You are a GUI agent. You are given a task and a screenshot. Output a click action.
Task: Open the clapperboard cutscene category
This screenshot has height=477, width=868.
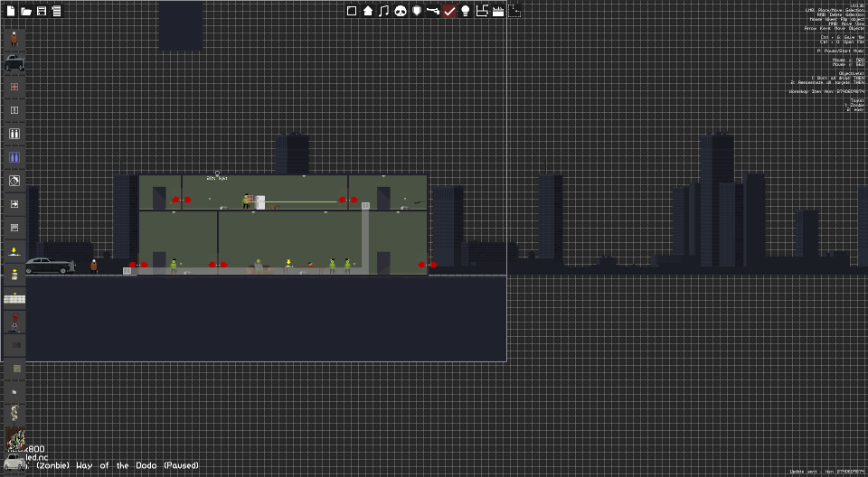pyautogui.click(x=498, y=11)
